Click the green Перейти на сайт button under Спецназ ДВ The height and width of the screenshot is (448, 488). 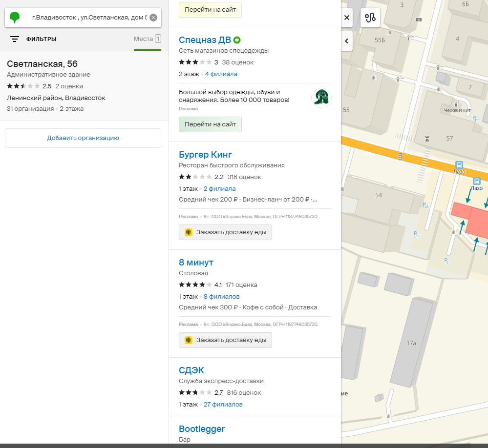pos(210,124)
